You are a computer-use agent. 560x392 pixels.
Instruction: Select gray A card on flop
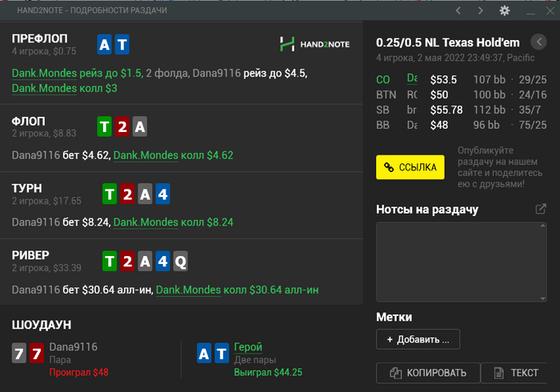(x=140, y=126)
